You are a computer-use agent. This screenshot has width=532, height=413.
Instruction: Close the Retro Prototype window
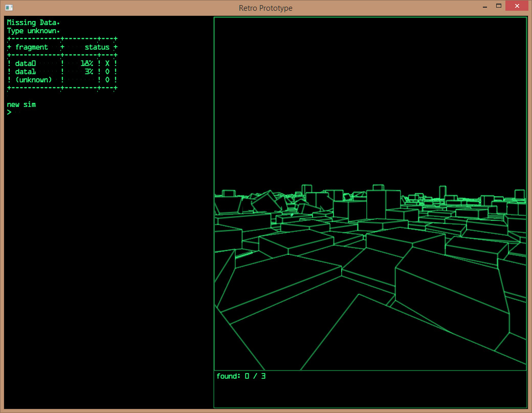tap(517, 7)
